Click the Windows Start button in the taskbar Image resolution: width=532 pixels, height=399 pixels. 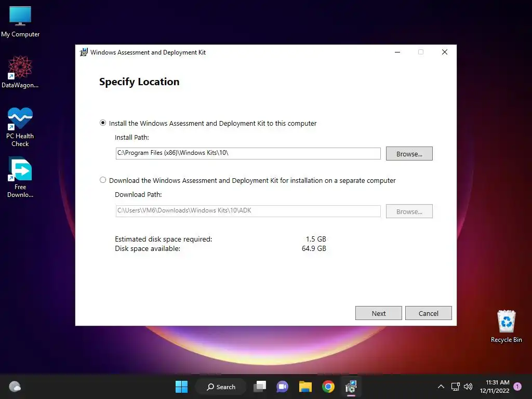click(x=181, y=387)
